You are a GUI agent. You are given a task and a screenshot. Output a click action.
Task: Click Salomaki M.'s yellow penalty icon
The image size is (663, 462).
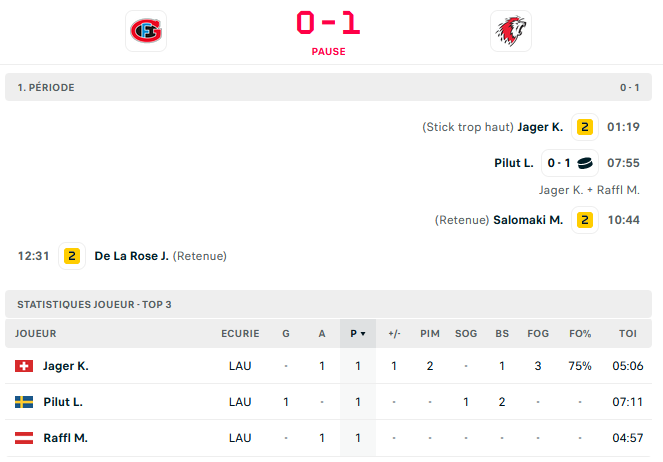pos(585,220)
